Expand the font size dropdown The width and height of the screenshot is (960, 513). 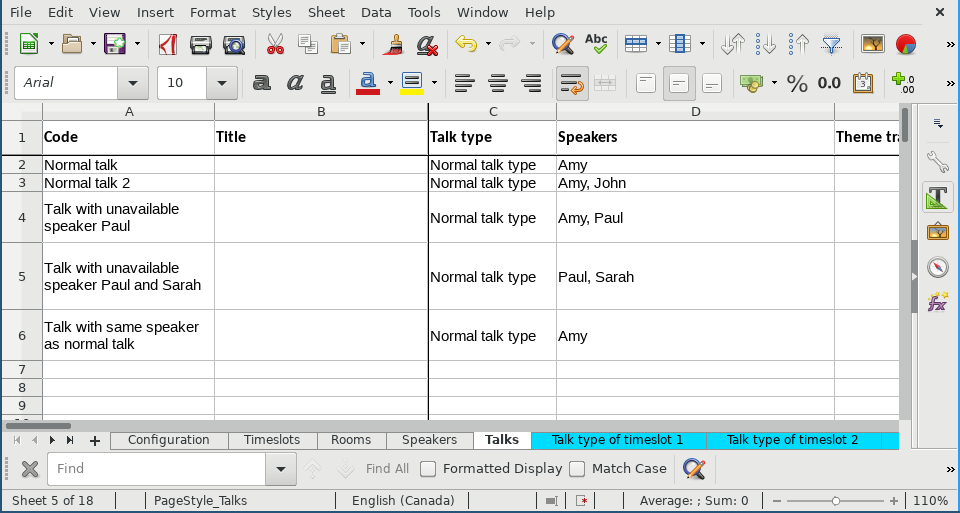(222, 84)
